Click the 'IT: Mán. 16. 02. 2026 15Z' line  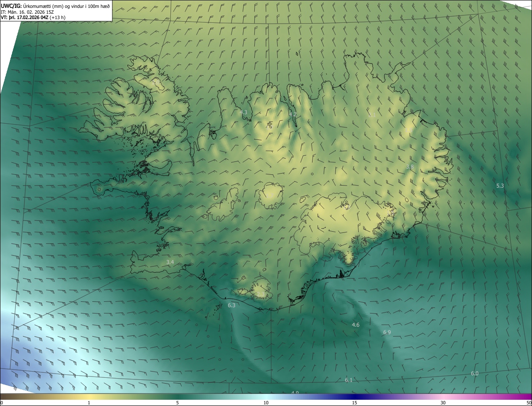click(27, 12)
